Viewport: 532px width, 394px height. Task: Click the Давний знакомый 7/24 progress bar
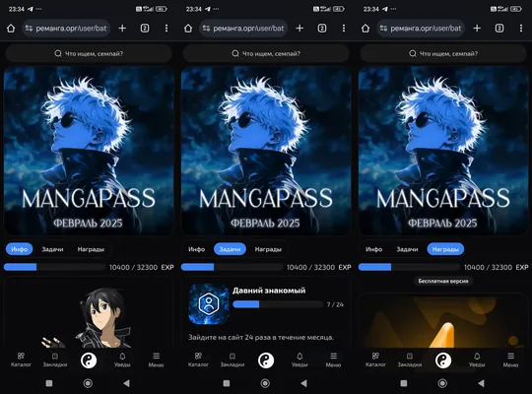pyautogui.click(x=278, y=304)
